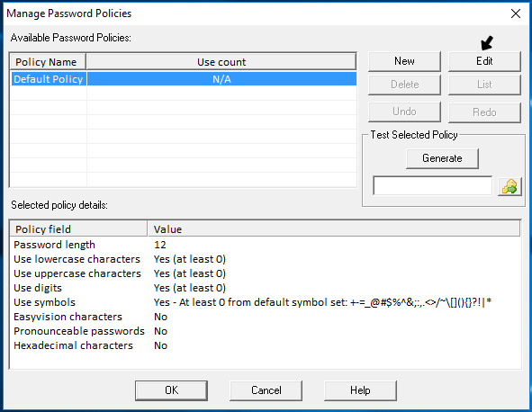Click the Edit button
The height and width of the screenshot is (412, 532).
[484, 61]
